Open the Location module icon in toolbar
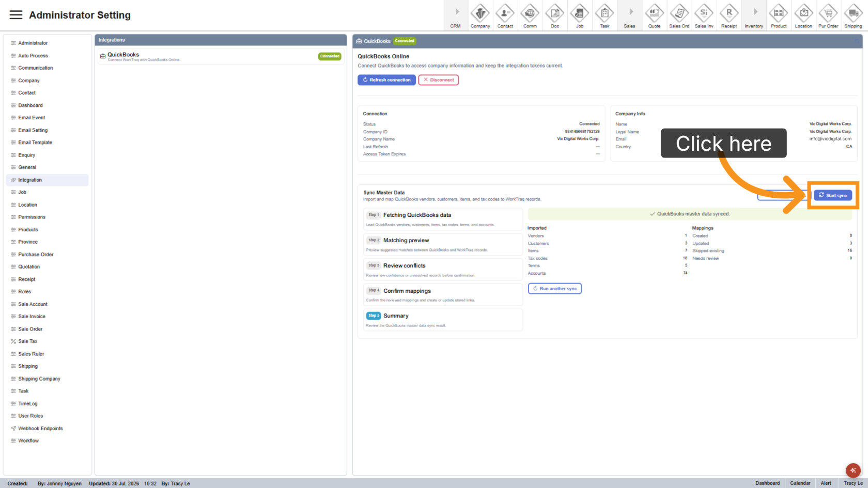 pyautogui.click(x=803, y=15)
